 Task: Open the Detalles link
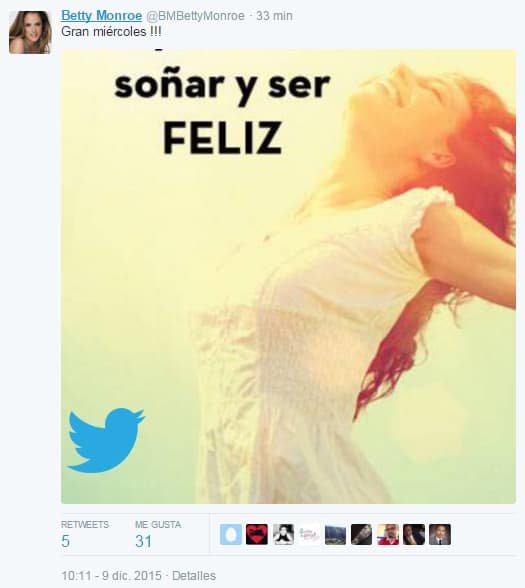(x=194, y=576)
